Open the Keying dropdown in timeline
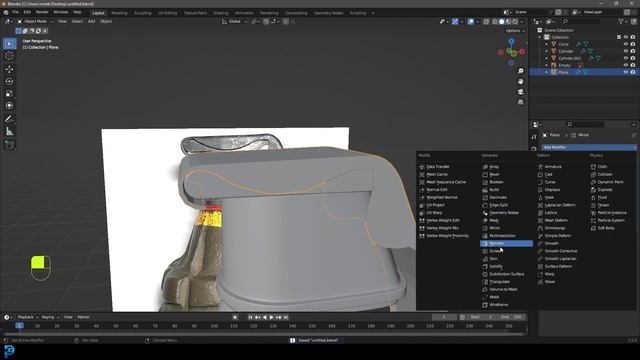The image size is (640, 360). click(50, 317)
